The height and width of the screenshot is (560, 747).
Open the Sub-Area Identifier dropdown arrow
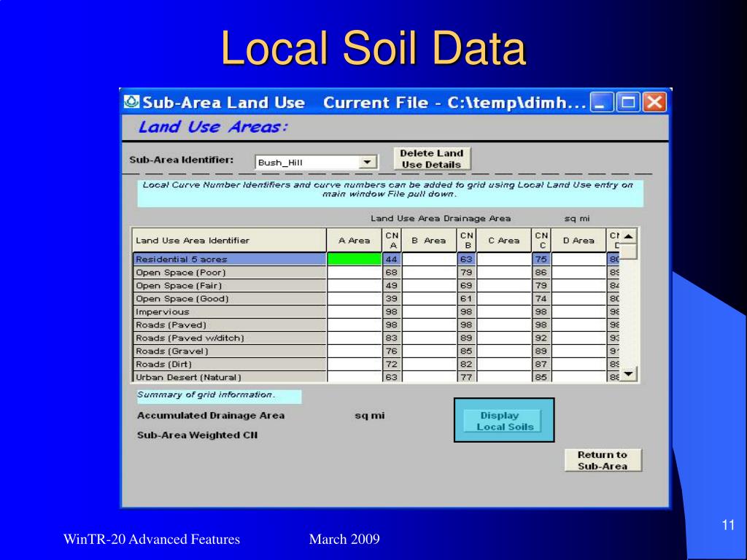(368, 162)
